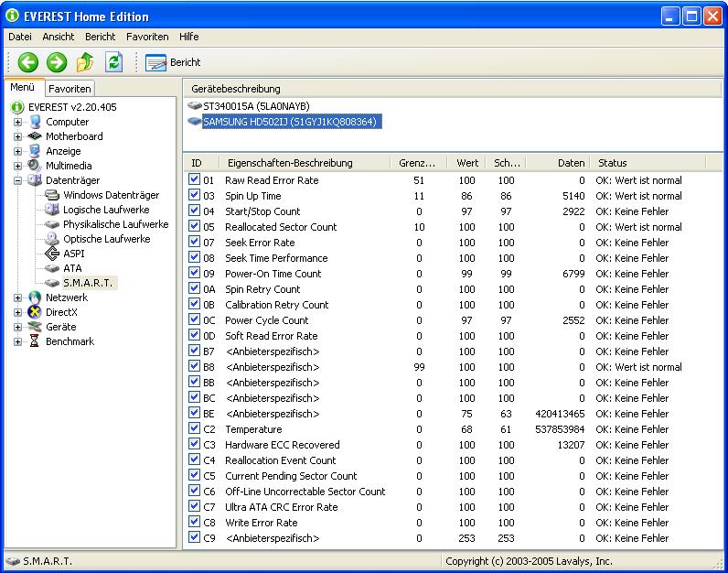This screenshot has height=573, width=728.
Task: Click the 537853984 temperature data value
Action: [x=560, y=429]
